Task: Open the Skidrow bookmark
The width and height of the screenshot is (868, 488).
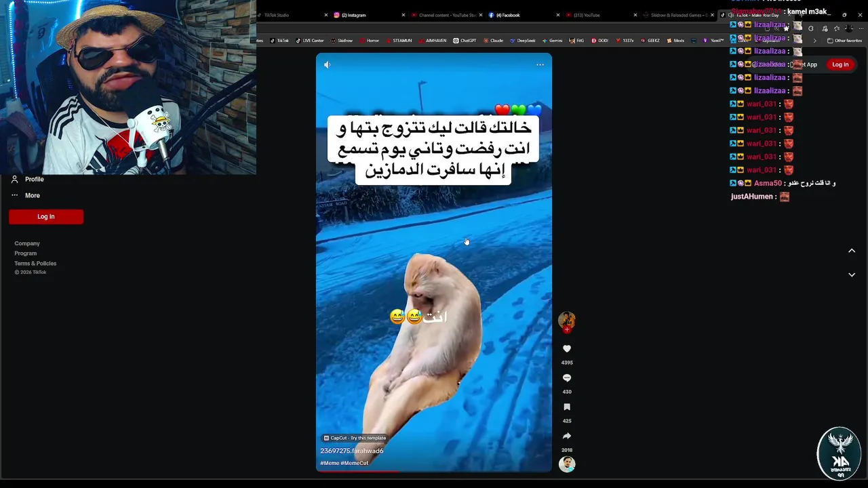Action: tap(342, 41)
